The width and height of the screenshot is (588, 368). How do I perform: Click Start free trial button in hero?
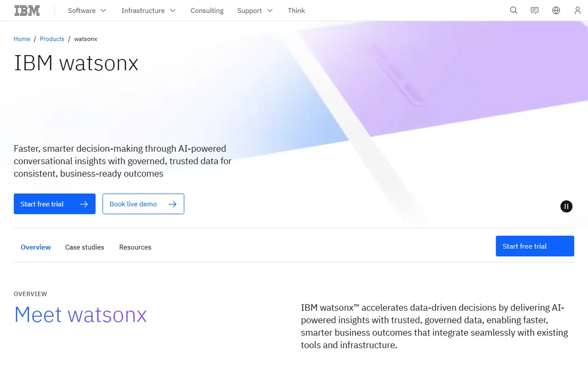pyautogui.click(x=55, y=204)
